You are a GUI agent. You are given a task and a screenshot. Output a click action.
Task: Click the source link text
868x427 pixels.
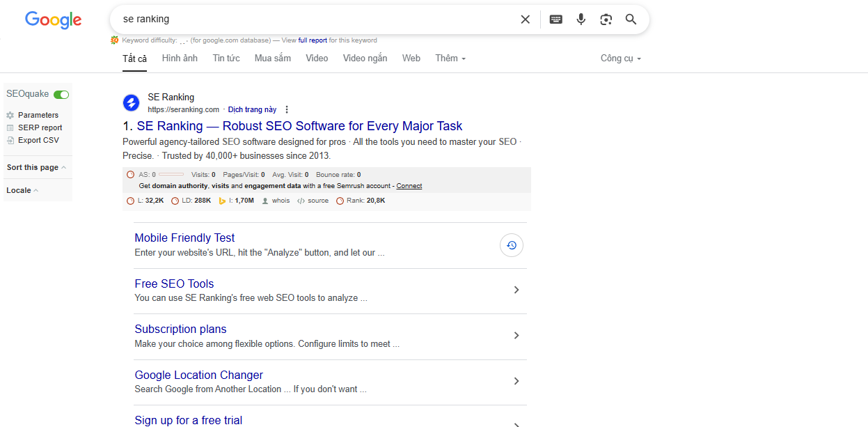318,201
